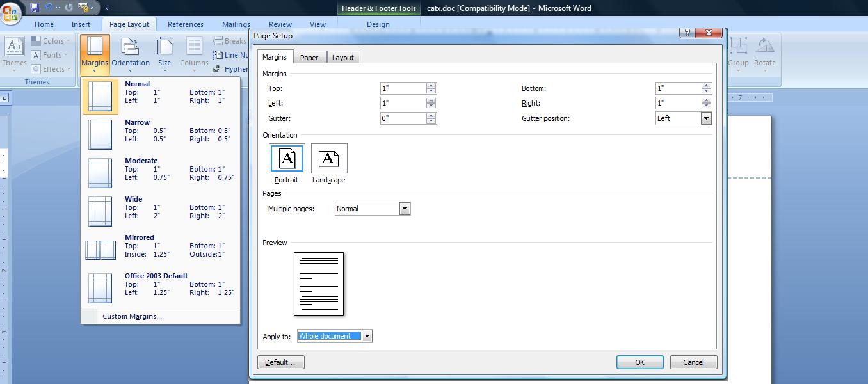Select the Page Layout ribbon tab
The height and width of the screenshot is (384, 868).
(x=129, y=24)
